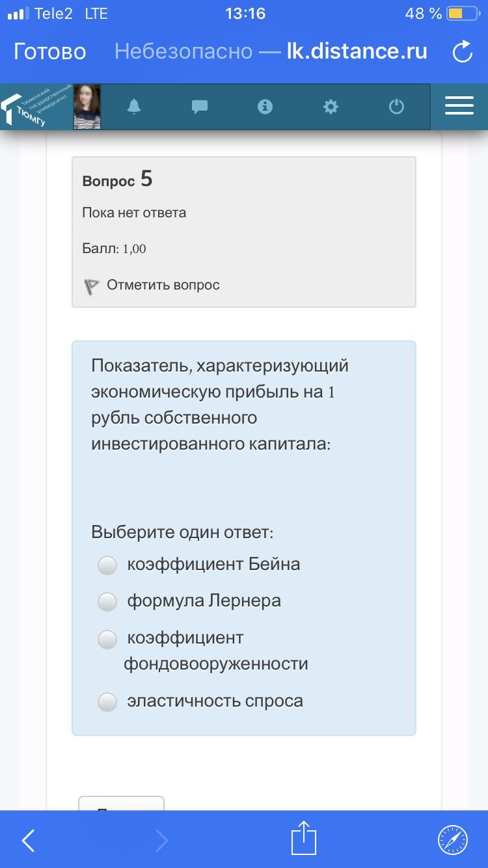Select the «коэффициент Бейна» radio option

(x=107, y=565)
